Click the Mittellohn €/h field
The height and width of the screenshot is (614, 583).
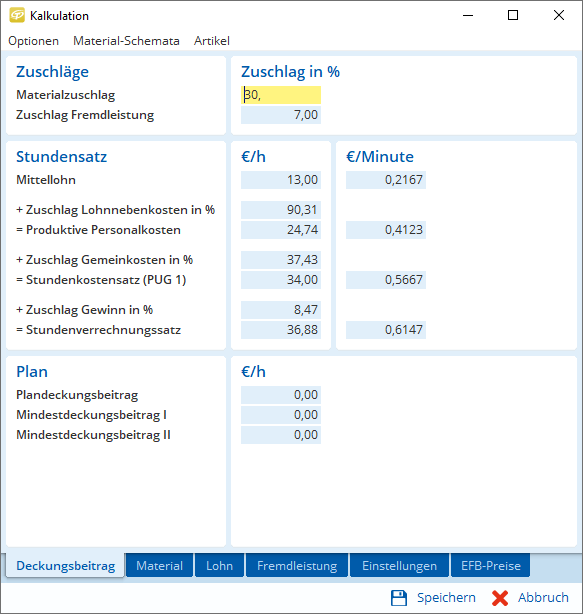click(x=281, y=180)
